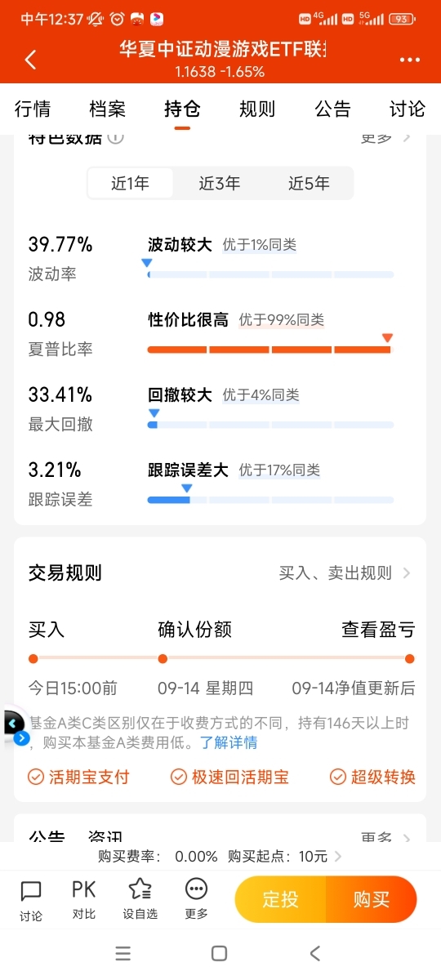
Task: Tap the info icon beside 特色数据
Action: [116, 137]
